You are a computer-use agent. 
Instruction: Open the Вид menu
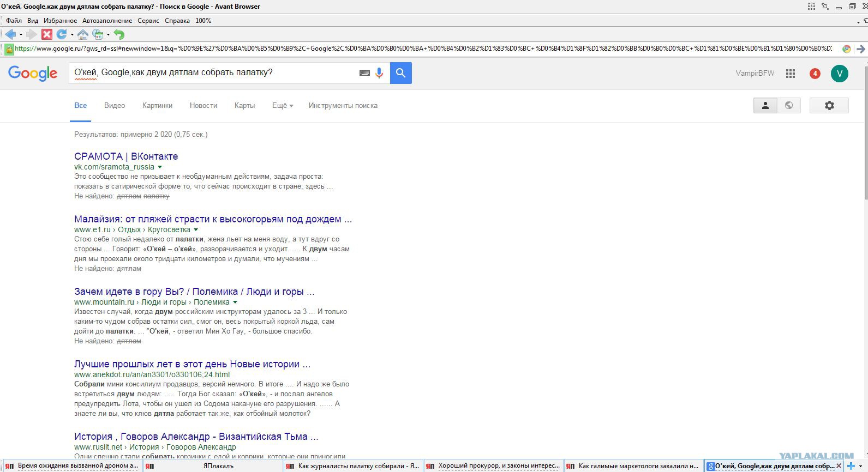pyautogui.click(x=33, y=21)
